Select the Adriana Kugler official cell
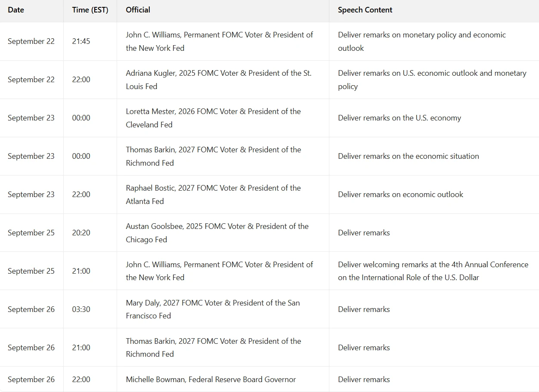 [219, 80]
